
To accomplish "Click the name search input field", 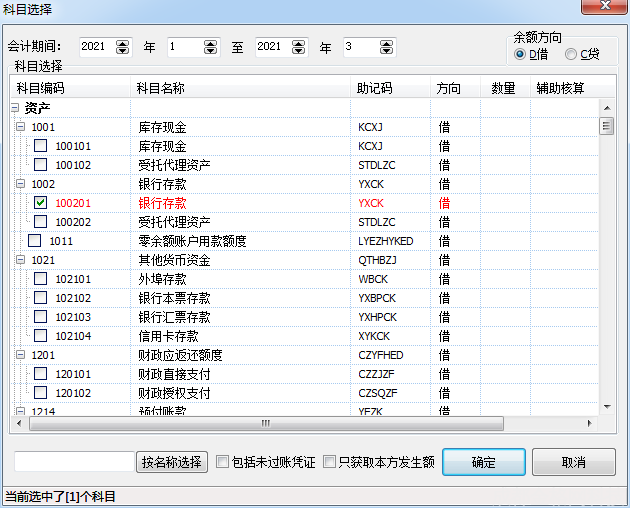I will pyautogui.click(x=73, y=462).
